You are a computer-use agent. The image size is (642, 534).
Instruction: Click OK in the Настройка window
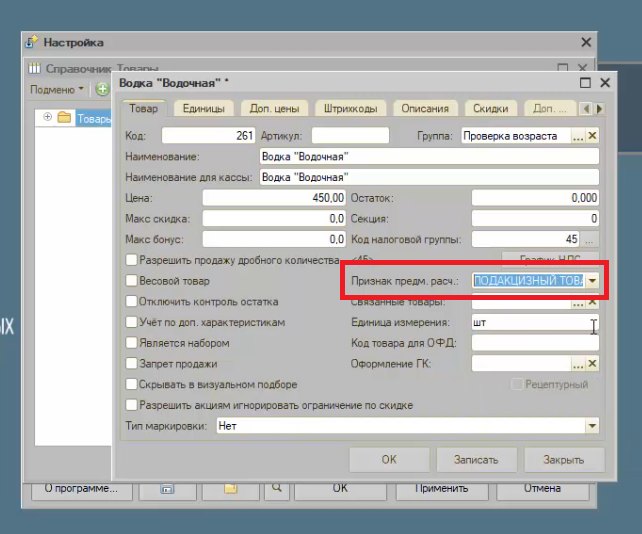(x=340, y=490)
